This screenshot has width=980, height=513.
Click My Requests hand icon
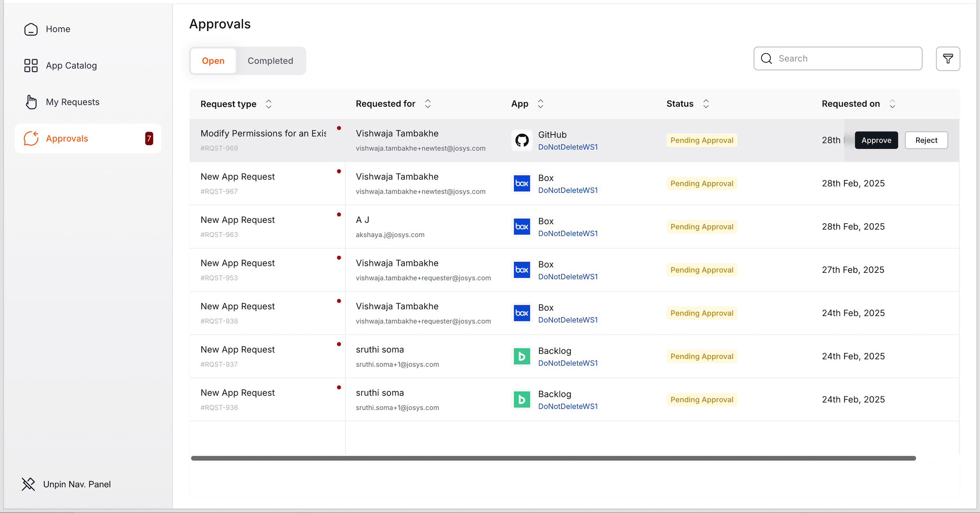(x=31, y=102)
